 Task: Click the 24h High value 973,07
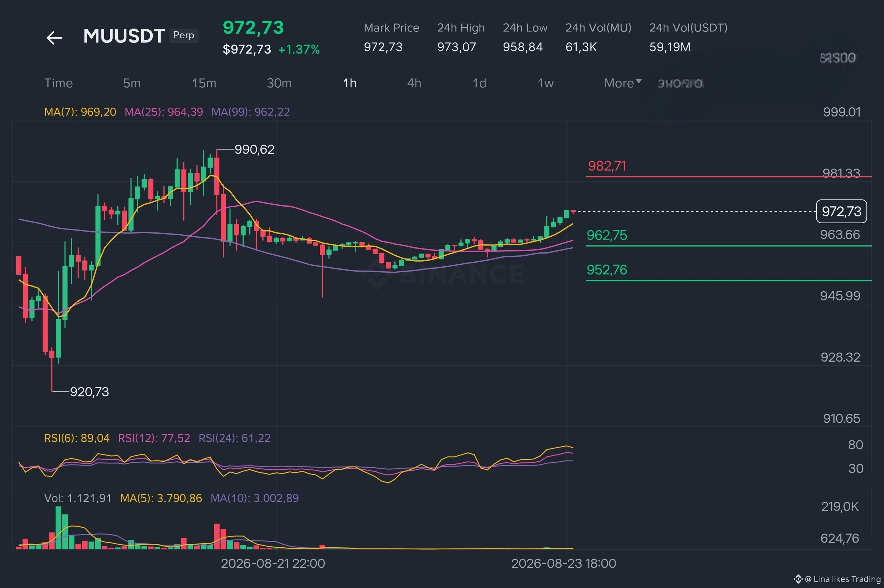point(457,47)
